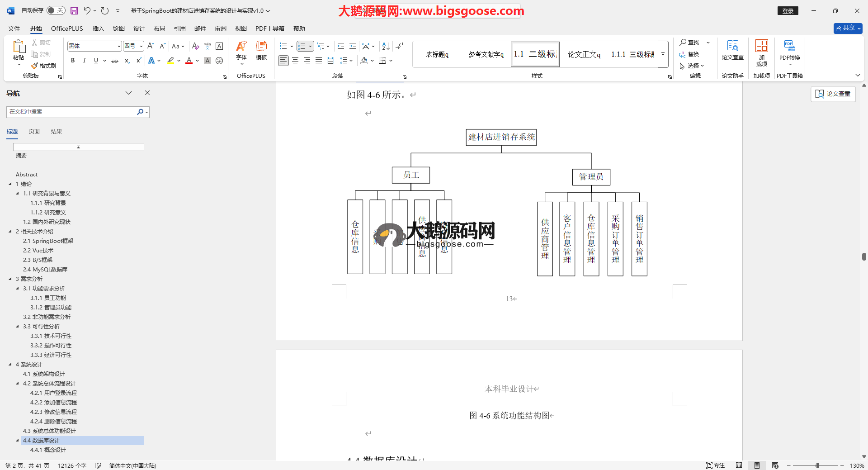Click the sort (A-Z) icon
868x470 pixels.
pyautogui.click(x=386, y=46)
